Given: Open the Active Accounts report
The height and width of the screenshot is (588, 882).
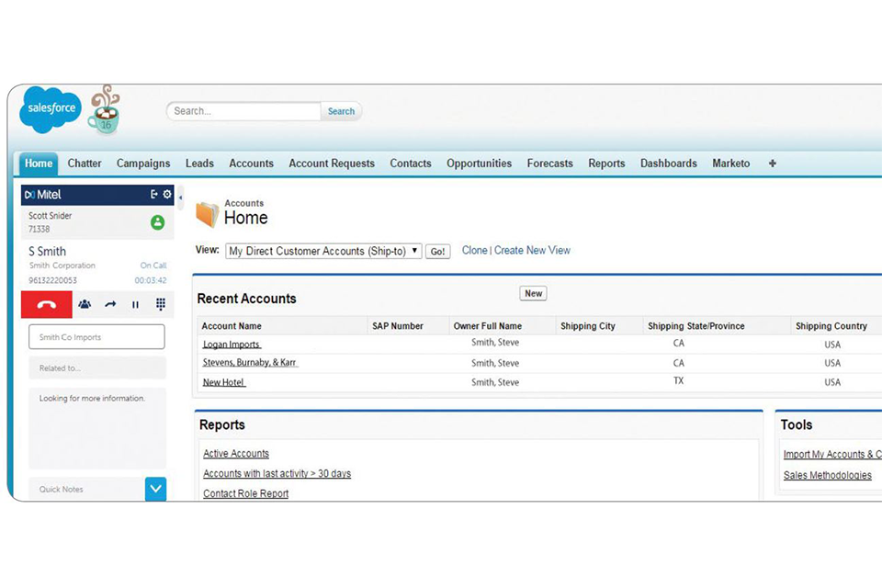Looking at the screenshot, I should tap(236, 454).
